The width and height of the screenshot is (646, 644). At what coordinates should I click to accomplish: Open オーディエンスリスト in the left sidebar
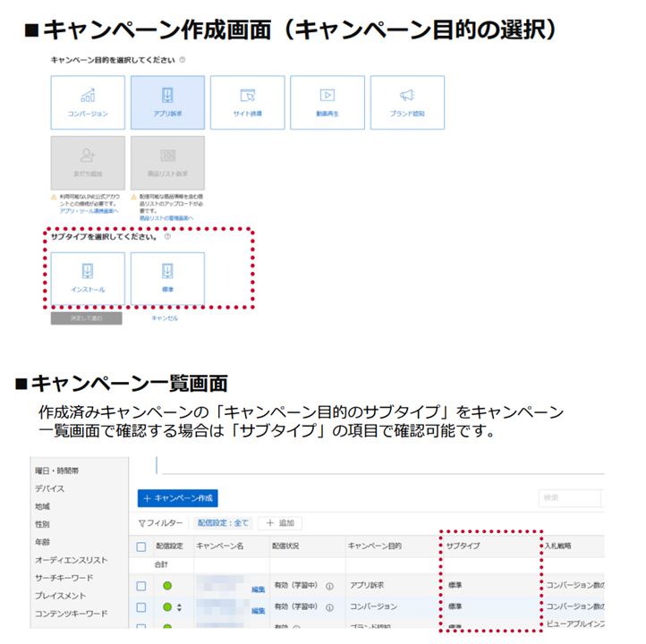click(x=72, y=560)
